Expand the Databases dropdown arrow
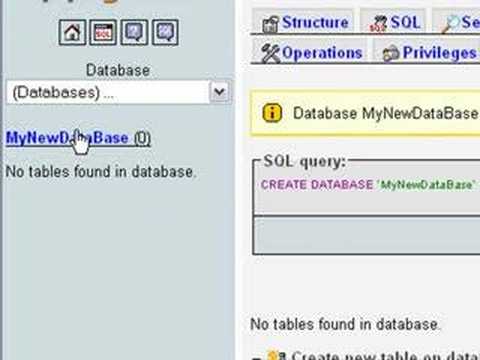The image size is (480, 360). [x=220, y=91]
